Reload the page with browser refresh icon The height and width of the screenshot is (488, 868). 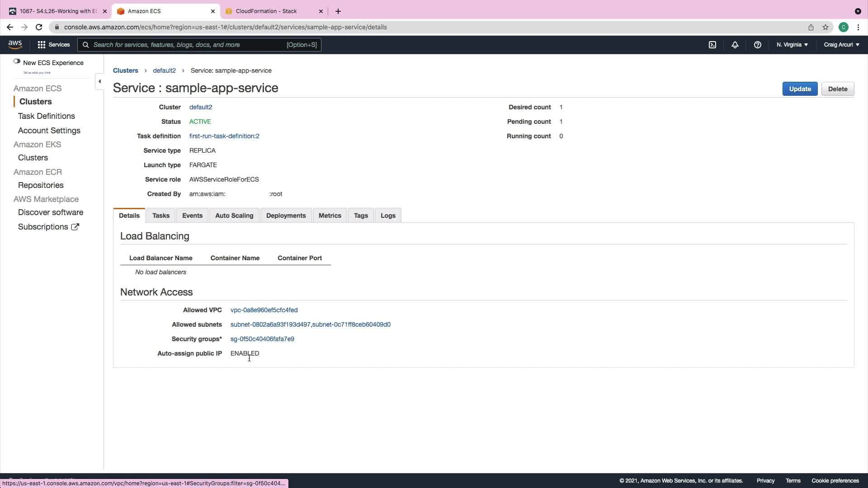click(39, 27)
